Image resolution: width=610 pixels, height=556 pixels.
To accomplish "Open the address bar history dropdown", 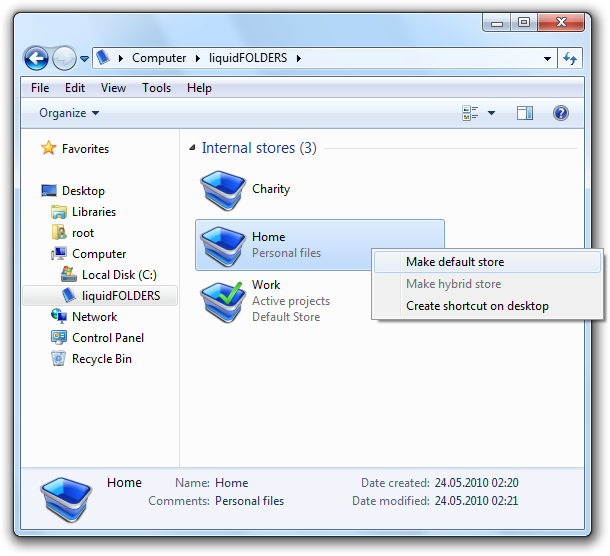I will click(547, 59).
